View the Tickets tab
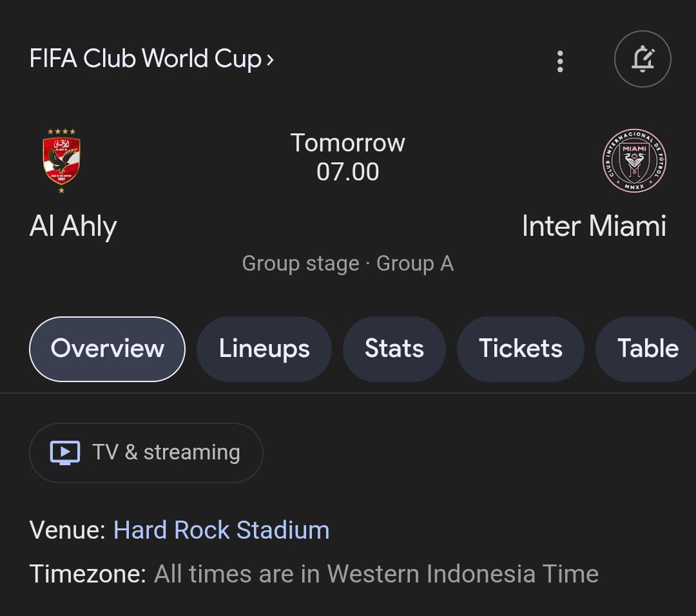Screen dimensions: 696x616 point(520,349)
